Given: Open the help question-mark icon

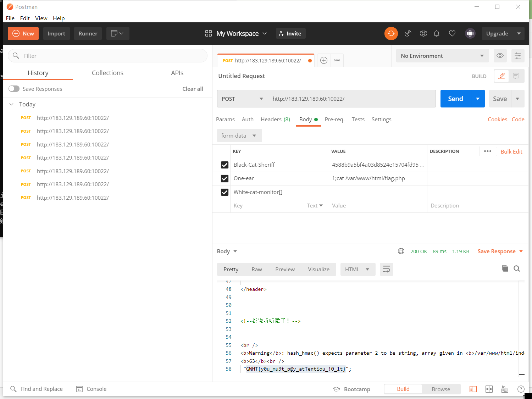Looking at the screenshot, I should point(521,389).
